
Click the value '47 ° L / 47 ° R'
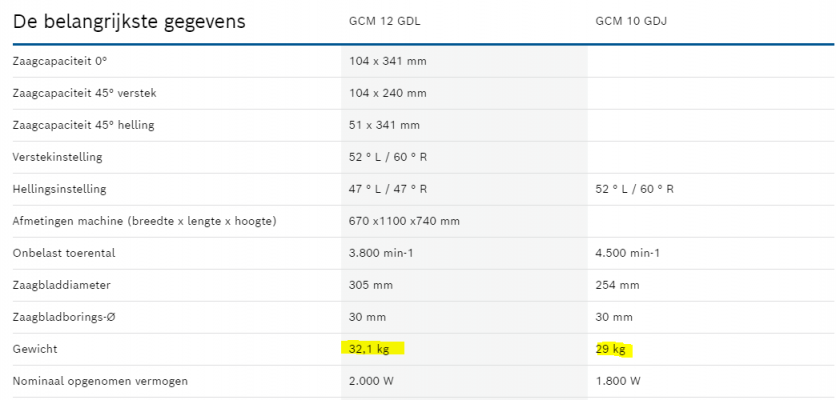click(x=388, y=189)
